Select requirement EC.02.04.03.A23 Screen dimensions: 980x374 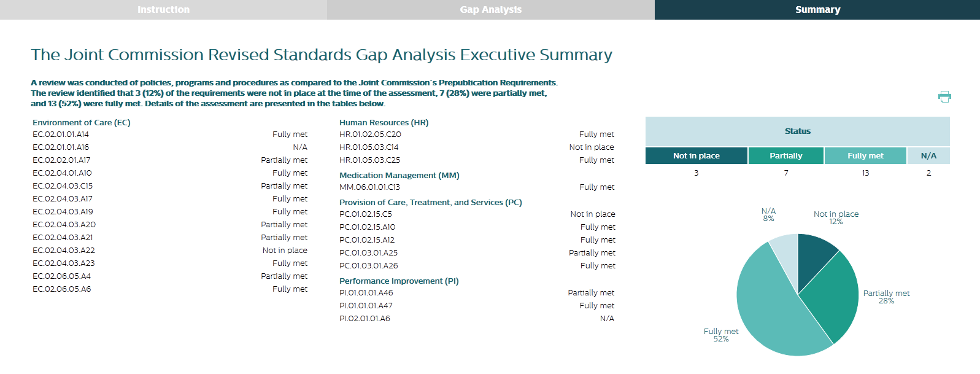[x=64, y=263]
